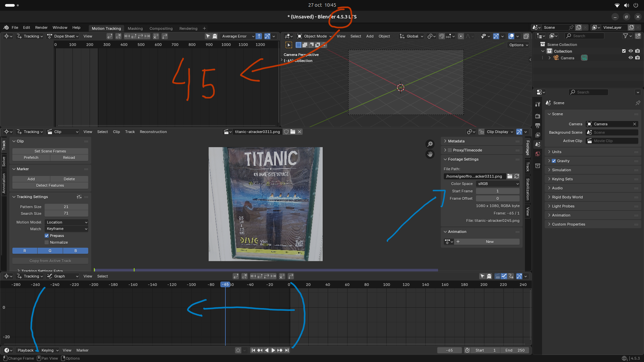Unlink the titanic-atracker0311.png clip
The image size is (644, 362).
pyautogui.click(x=300, y=132)
